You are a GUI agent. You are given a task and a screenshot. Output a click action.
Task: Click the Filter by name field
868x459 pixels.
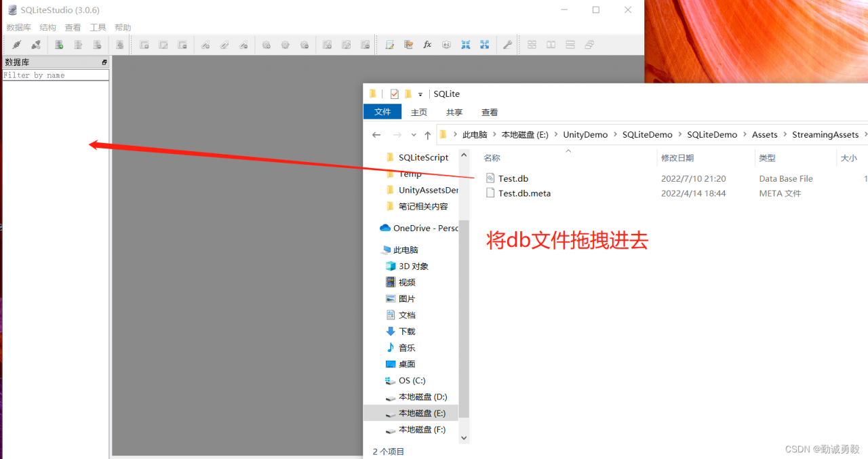click(56, 75)
